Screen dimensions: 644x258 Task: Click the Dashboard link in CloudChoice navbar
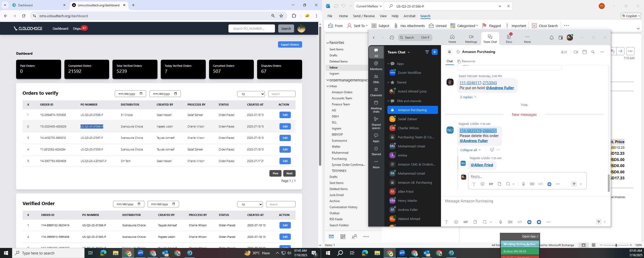[60, 28]
